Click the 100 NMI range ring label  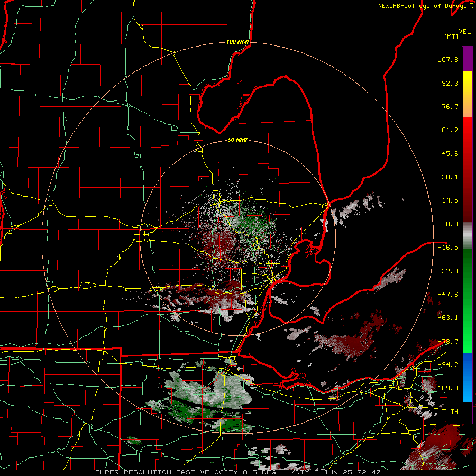237,42
